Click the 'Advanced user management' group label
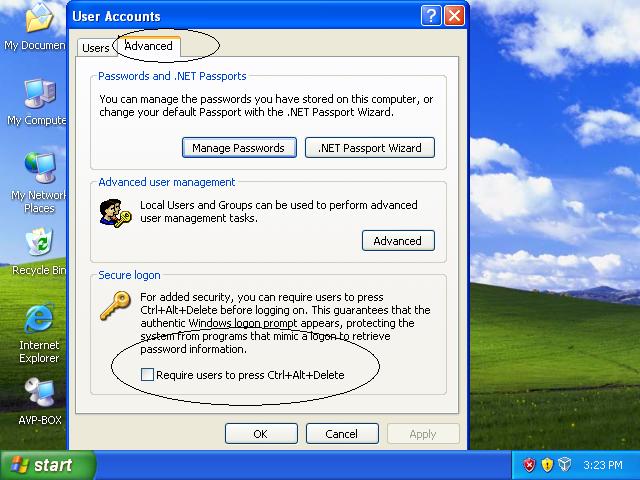Image resolution: width=640 pixels, height=480 pixels. click(x=167, y=182)
